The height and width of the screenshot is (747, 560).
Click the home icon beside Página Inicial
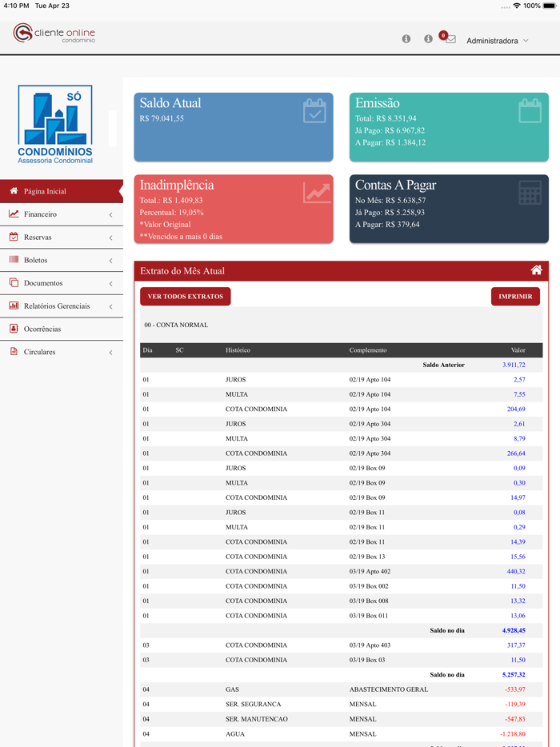click(x=14, y=190)
